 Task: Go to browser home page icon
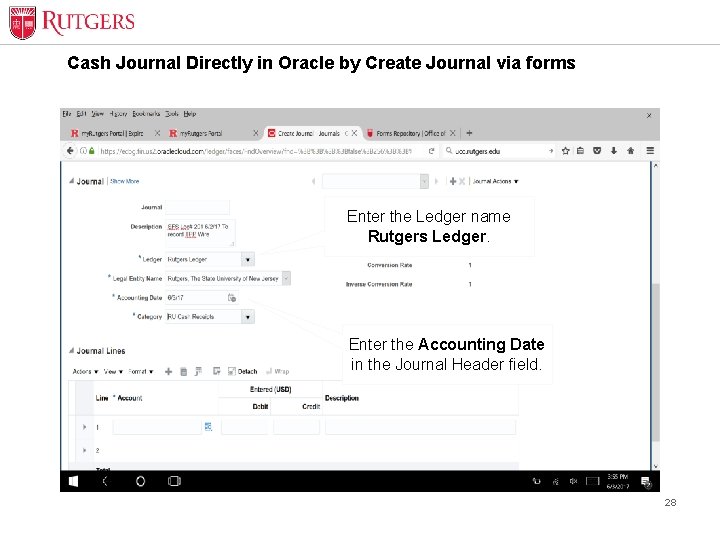[x=630, y=151]
